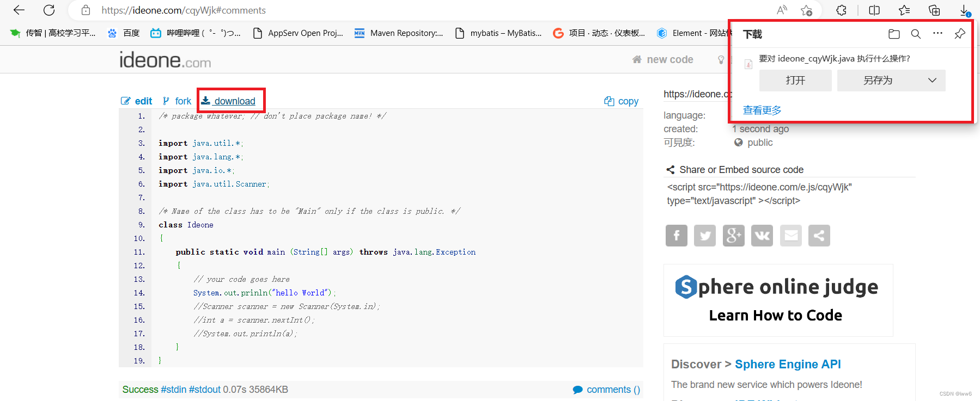
Task: Click the ideone.com logo
Action: [165, 60]
